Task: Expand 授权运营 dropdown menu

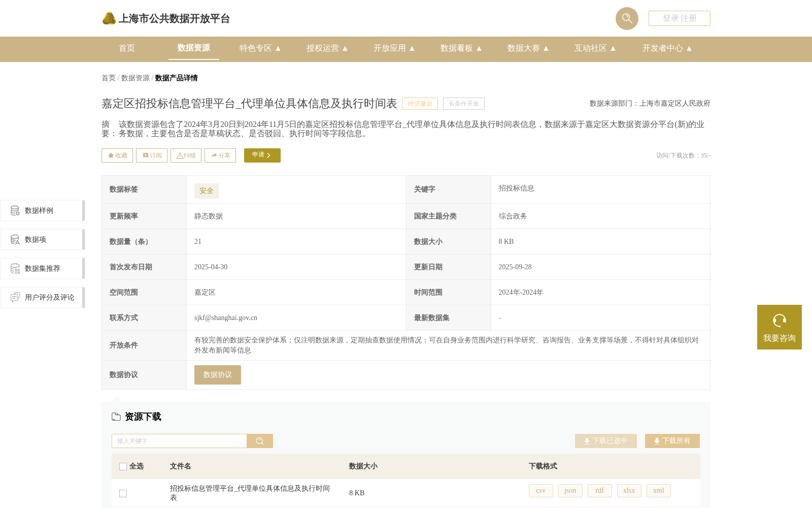Action: pos(327,48)
